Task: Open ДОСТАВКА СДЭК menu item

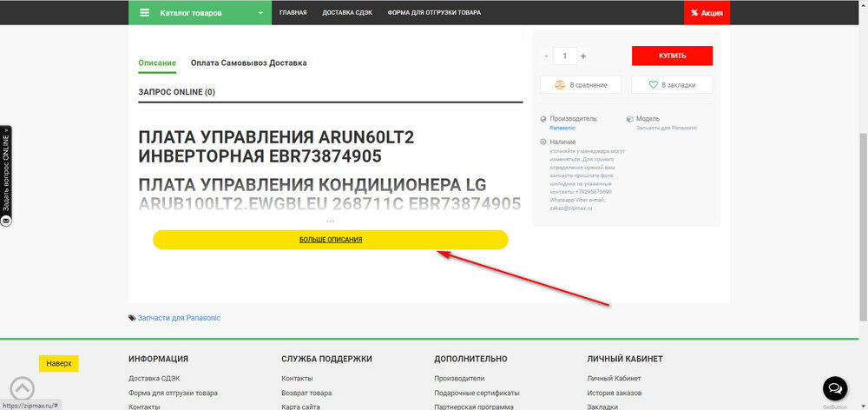Action: pyautogui.click(x=347, y=13)
